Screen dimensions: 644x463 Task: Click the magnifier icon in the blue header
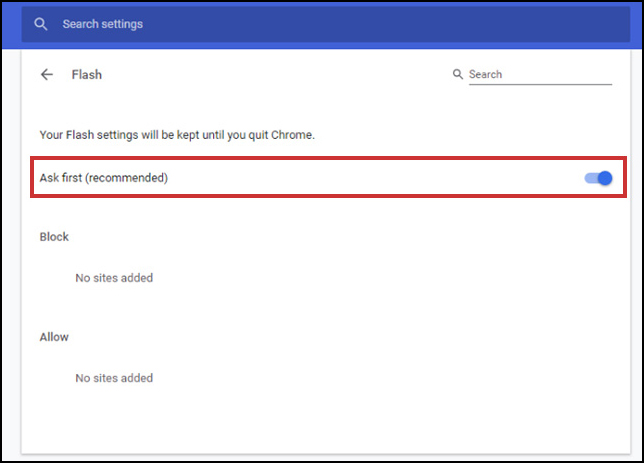40,24
